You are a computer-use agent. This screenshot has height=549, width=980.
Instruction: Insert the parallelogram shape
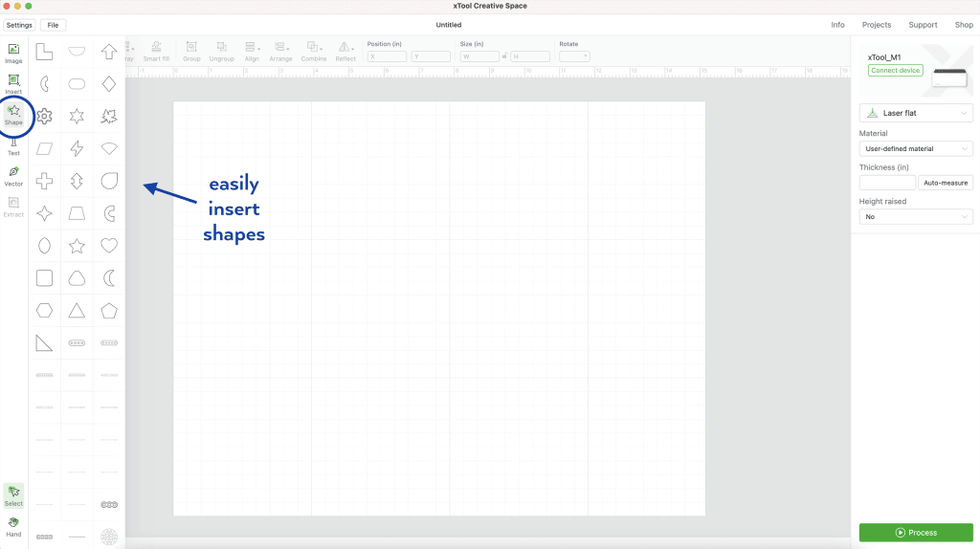(44, 148)
